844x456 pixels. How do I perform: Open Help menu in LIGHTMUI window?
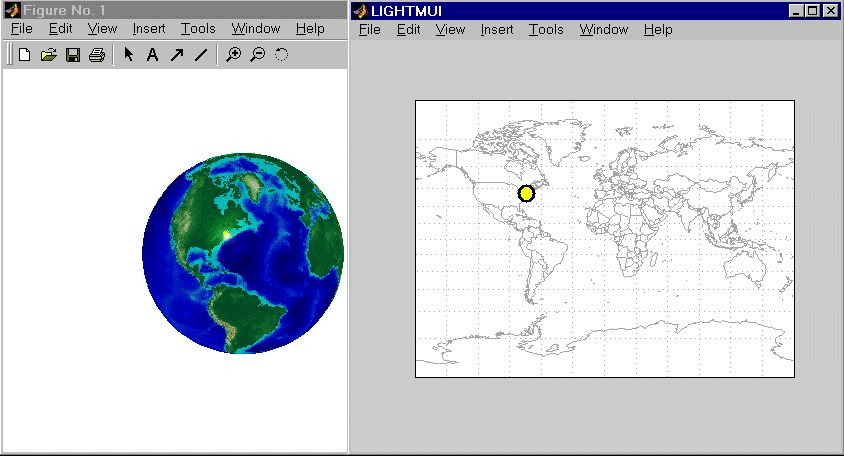pos(658,30)
